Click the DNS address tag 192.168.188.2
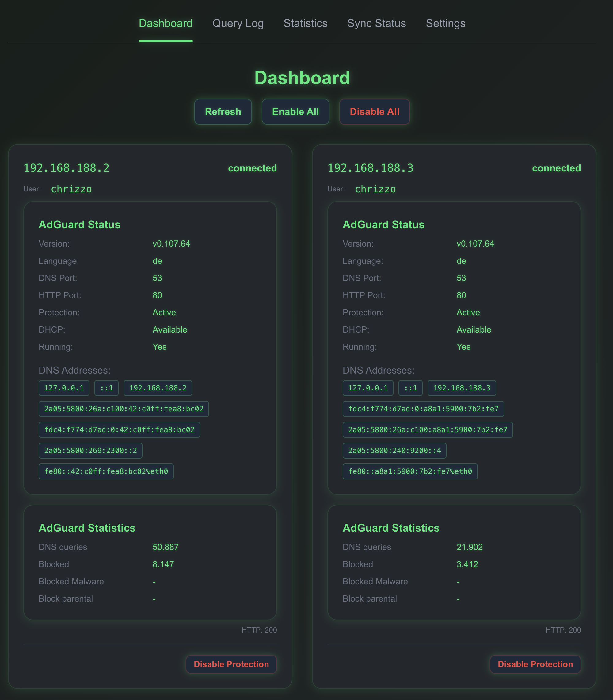The image size is (613, 700). coord(158,388)
